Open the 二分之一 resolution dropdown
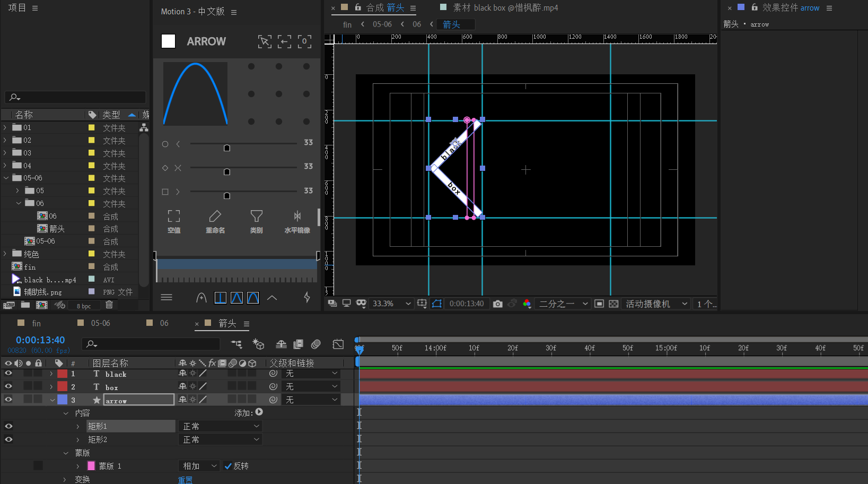Image resolution: width=868 pixels, height=484 pixels. click(564, 304)
